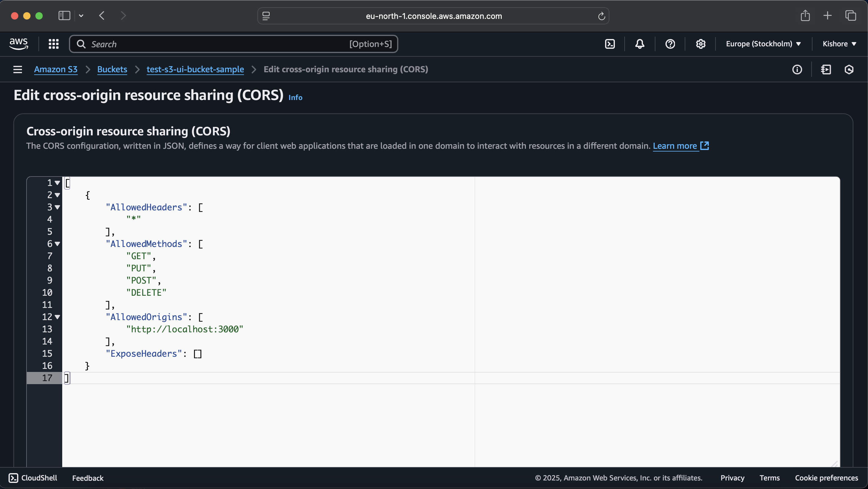Open the notifications bell

click(640, 44)
